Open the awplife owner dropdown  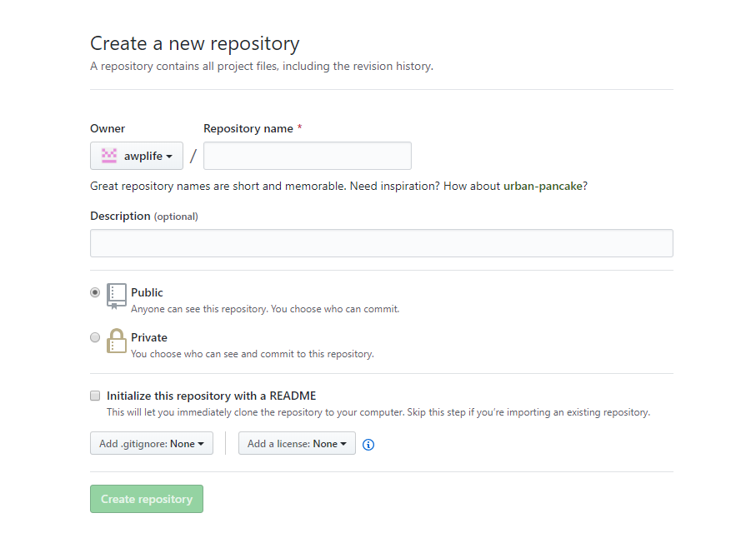pyautogui.click(x=137, y=156)
